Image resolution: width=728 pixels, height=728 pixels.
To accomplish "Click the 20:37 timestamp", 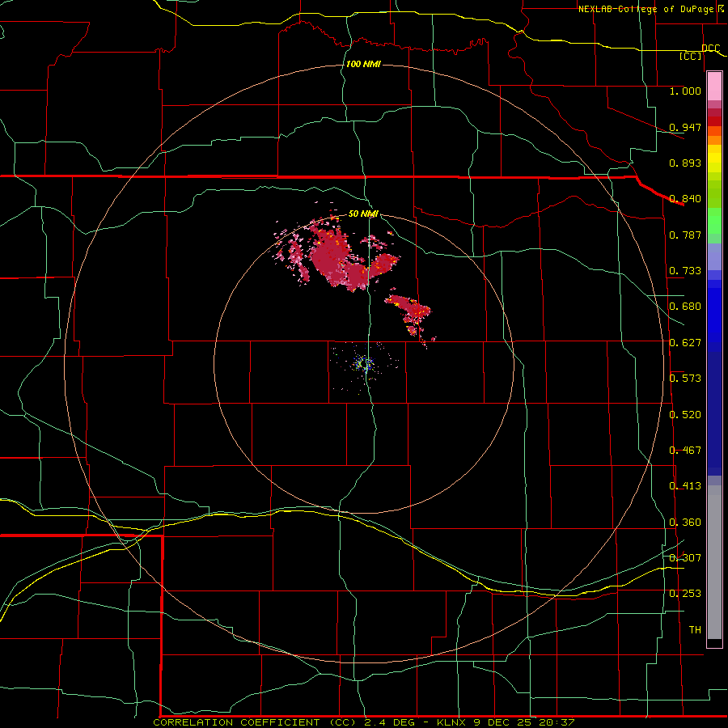I will (557, 722).
